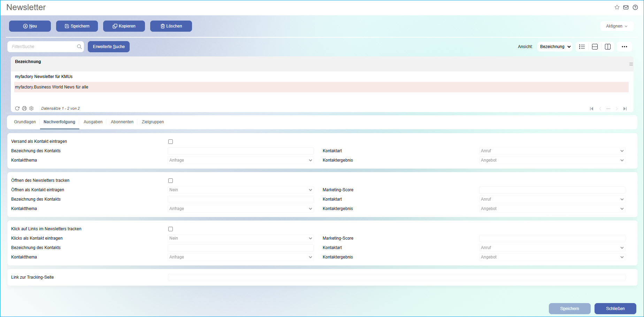644x317 pixels.
Task: Open the Zielgruppen tab
Action: coord(153,122)
